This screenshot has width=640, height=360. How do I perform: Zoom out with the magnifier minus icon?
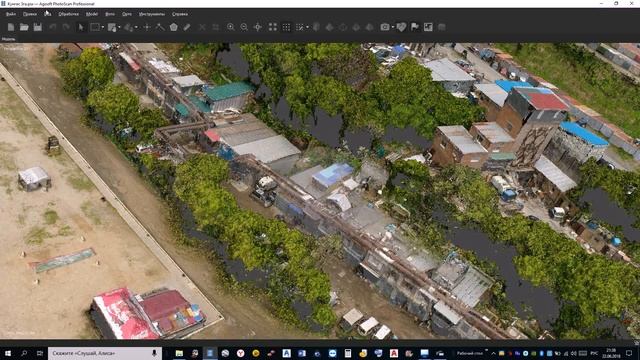(244, 27)
